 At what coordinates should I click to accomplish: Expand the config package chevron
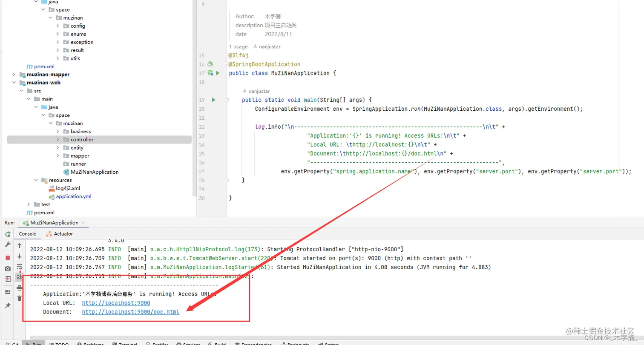58,26
